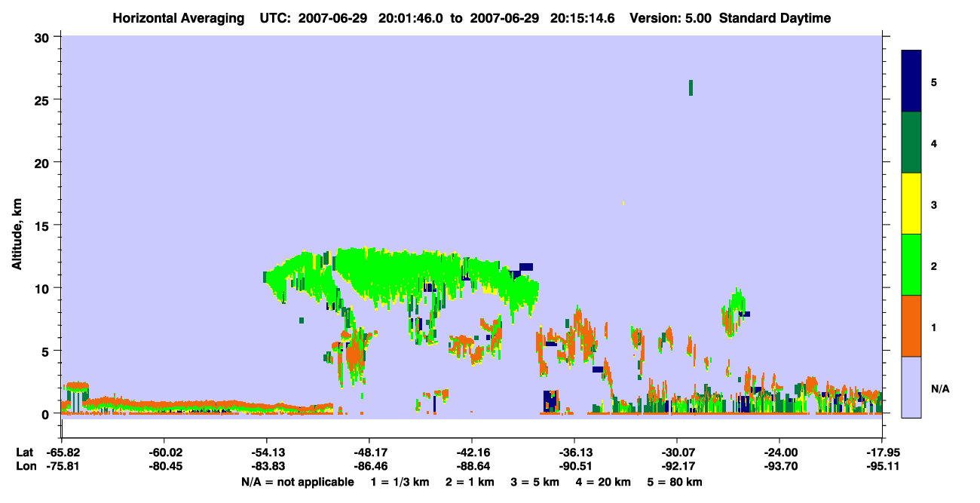980x503 pixels.
Task: Click the longitude value -92.17
Action: pyautogui.click(x=677, y=466)
